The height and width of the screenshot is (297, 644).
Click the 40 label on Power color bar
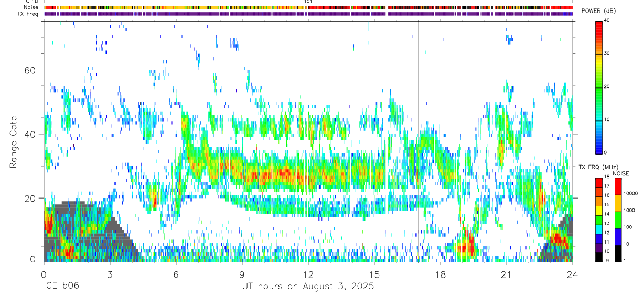[x=607, y=21]
